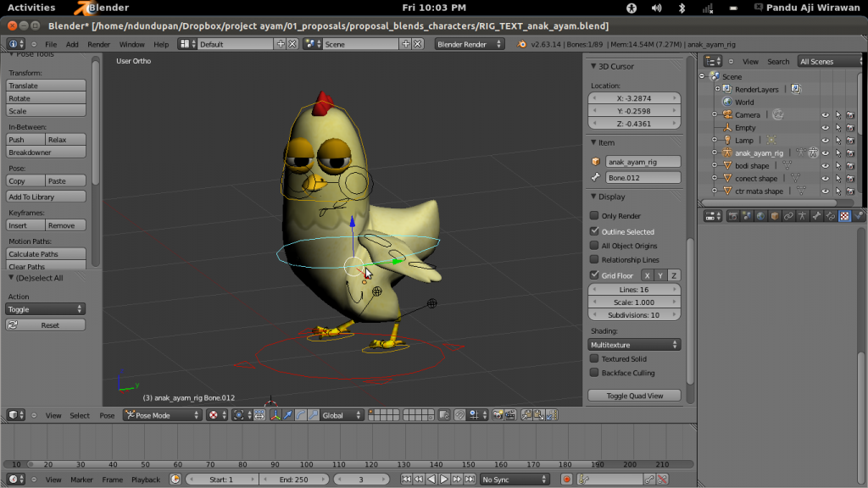Open the Scene properties tab icon

(x=747, y=216)
